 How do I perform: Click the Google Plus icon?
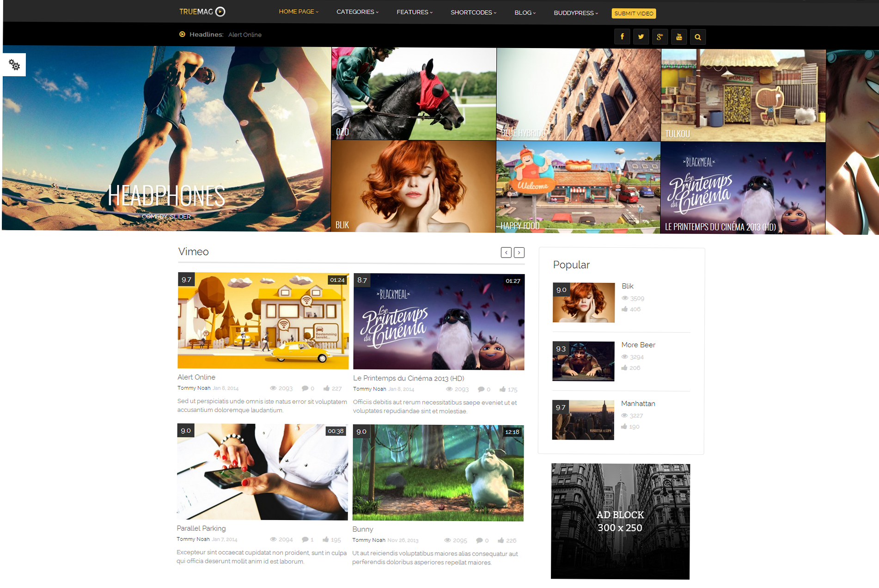point(660,37)
